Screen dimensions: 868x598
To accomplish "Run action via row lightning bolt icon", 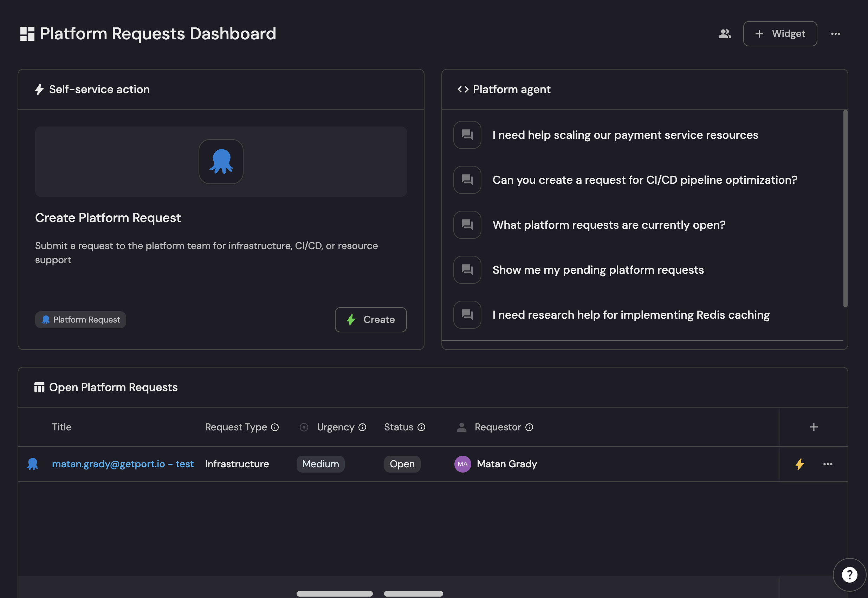I will coord(800,464).
